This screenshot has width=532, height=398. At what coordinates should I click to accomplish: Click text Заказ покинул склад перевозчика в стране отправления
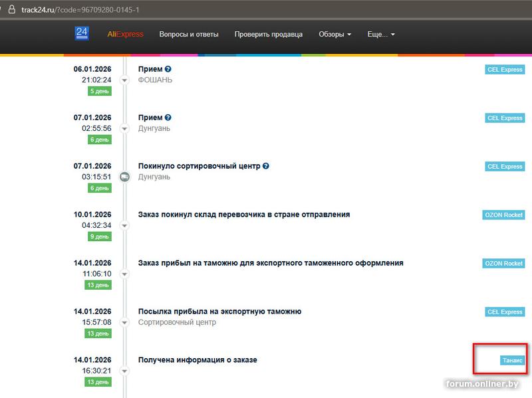(244, 215)
